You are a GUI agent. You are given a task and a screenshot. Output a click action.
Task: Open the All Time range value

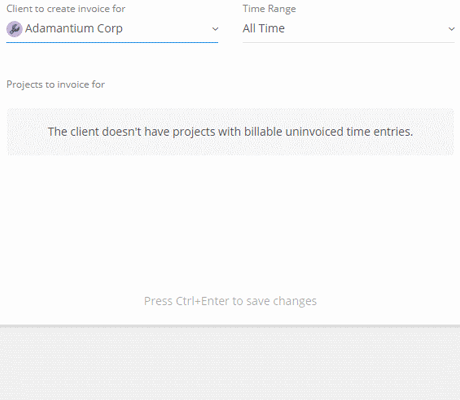264,28
